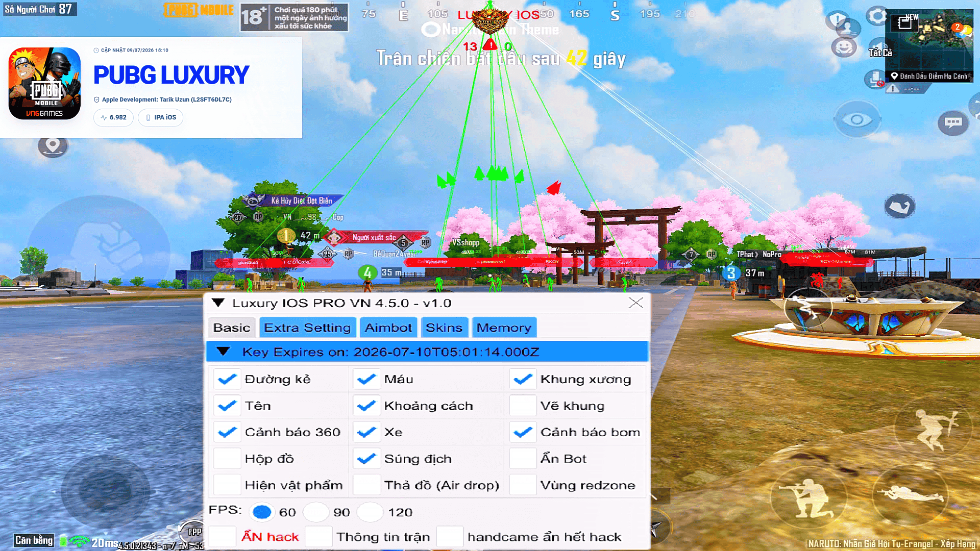Go to the Memory tab
Image resolution: width=980 pixels, height=551 pixels.
504,328
